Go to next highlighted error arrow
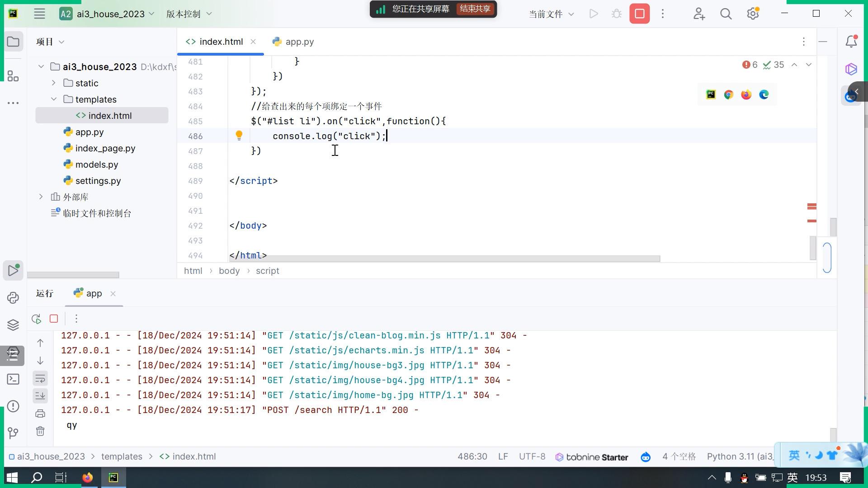The height and width of the screenshot is (488, 868). pos(809,65)
